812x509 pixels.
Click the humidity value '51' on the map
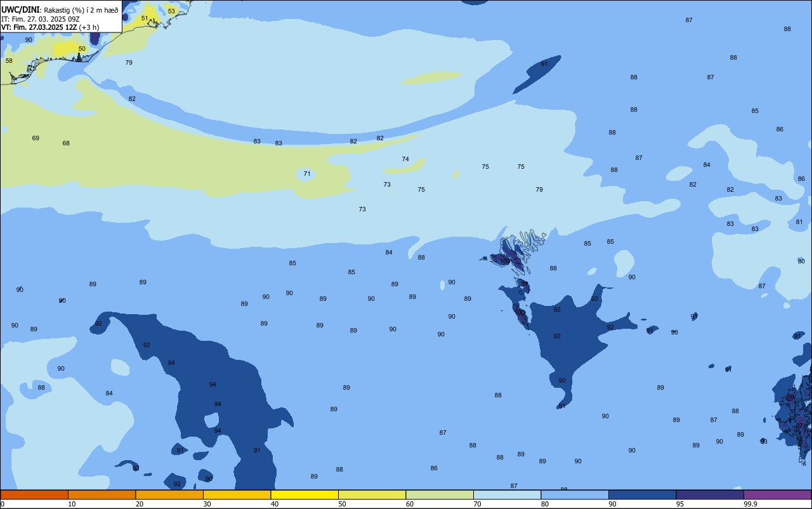tap(145, 18)
